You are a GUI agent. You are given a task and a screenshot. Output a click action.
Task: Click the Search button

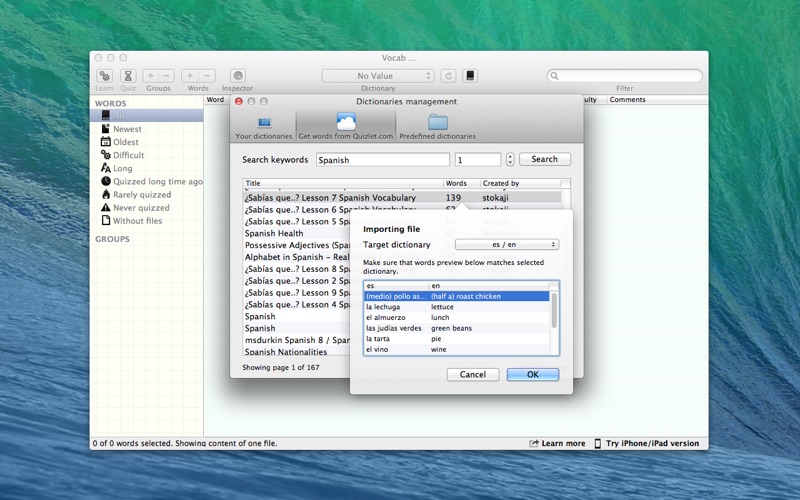[545, 159]
